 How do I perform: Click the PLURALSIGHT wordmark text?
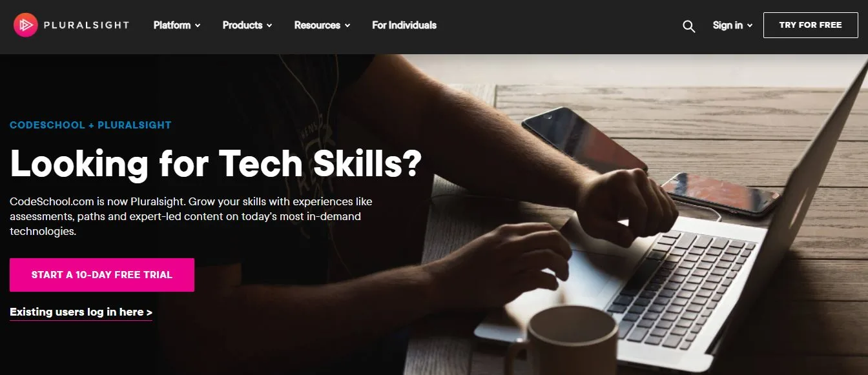pos(87,25)
